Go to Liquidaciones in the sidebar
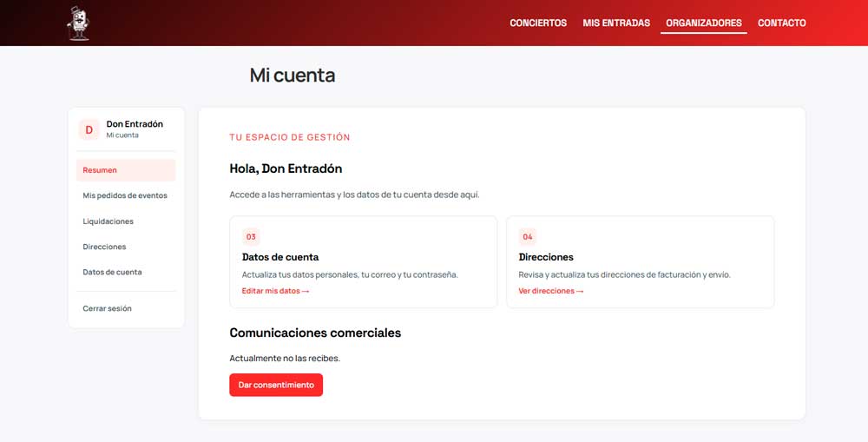Image resolution: width=868 pixels, height=442 pixels. 126,221
